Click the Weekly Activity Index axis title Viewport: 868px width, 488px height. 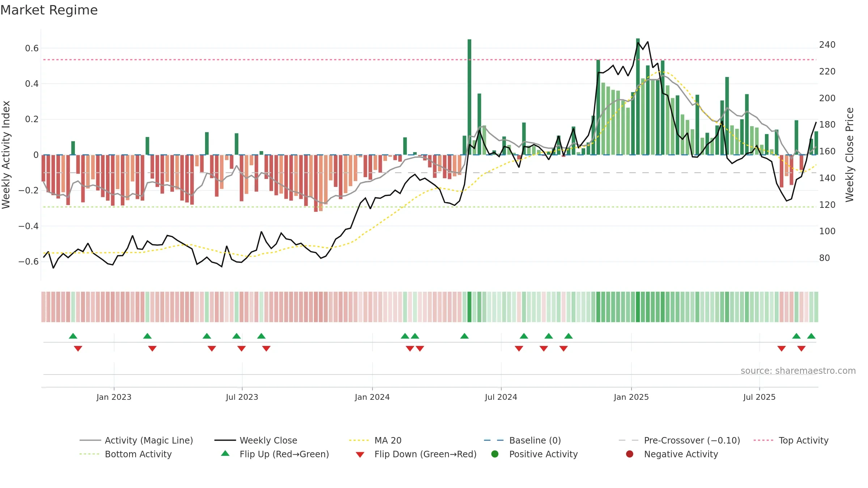(6, 155)
